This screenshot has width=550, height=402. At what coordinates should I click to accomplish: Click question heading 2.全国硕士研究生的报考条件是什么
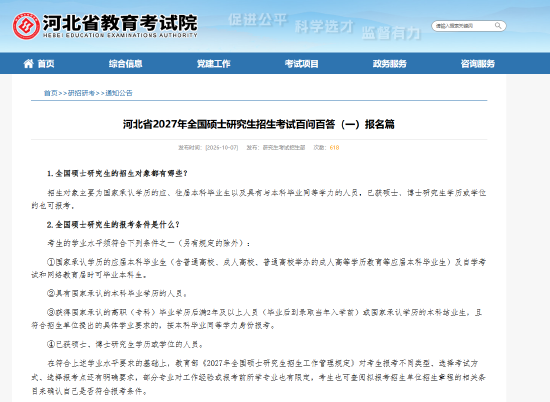pos(113,225)
